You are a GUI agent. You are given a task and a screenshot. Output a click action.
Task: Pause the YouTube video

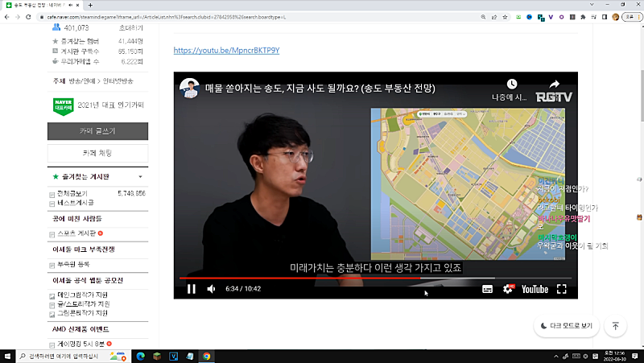[191, 289]
